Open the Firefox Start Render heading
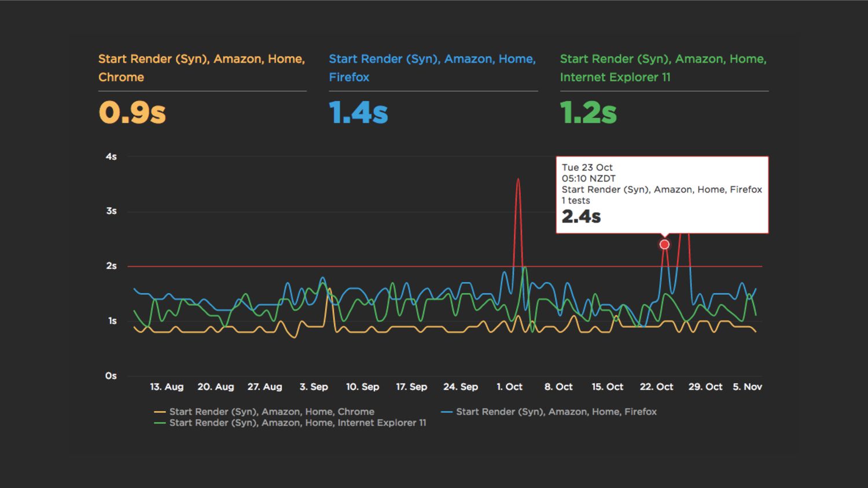Viewport: 868px width, 488px height. [x=432, y=68]
